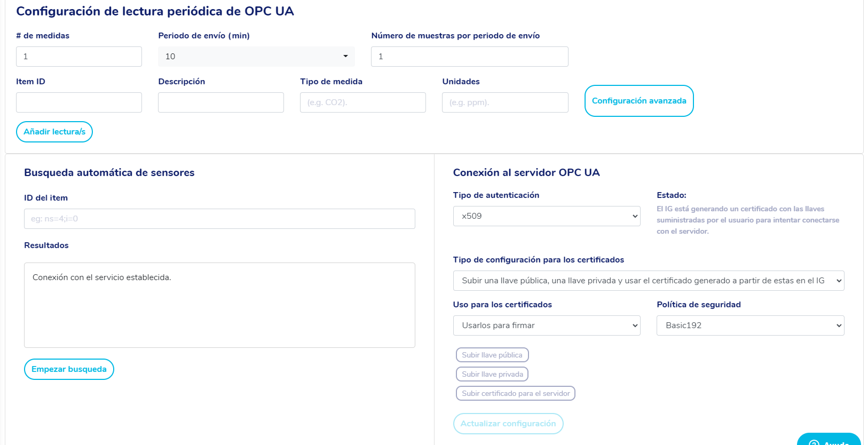Change the Política de seguridad from Basic192
This screenshot has height=445, width=868.
click(x=749, y=325)
